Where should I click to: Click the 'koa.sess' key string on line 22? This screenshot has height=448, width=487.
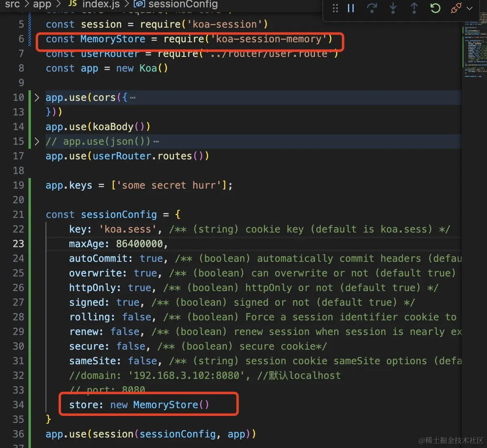(x=128, y=229)
